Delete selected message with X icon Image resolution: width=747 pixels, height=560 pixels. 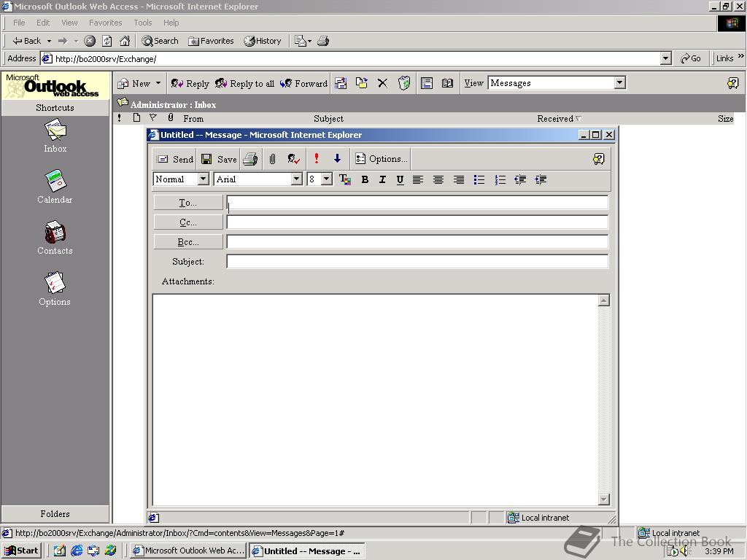(x=382, y=83)
